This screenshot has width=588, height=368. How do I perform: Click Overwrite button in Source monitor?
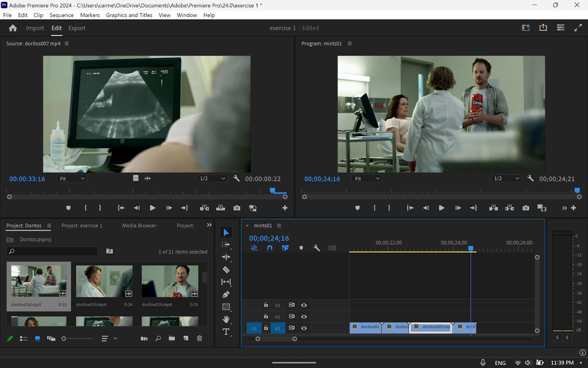(x=220, y=208)
